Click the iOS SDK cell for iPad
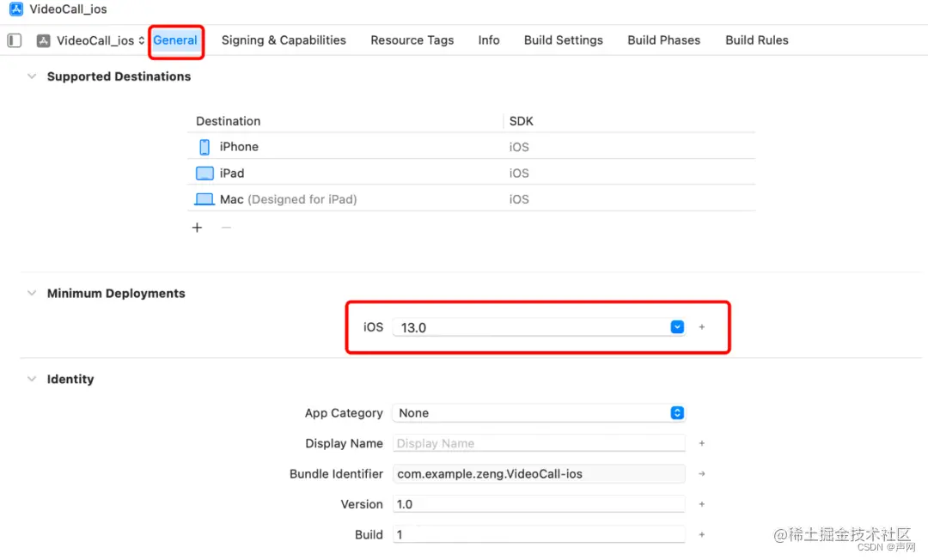 tap(519, 173)
